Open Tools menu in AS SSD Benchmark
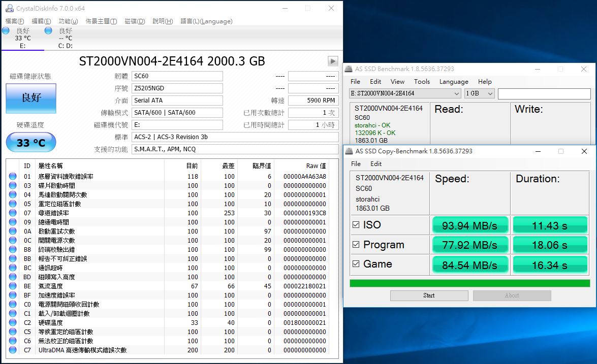This screenshot has width=597, height=364. tap(422, 81)
